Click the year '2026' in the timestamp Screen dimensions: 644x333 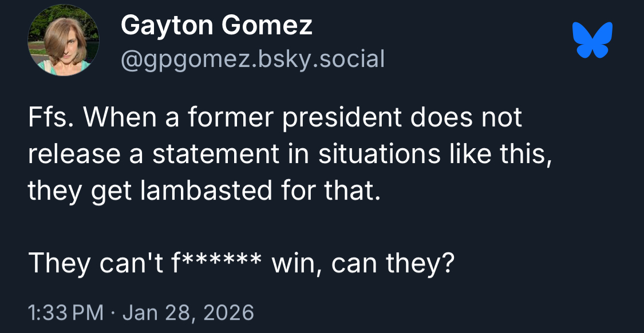(x=229, y=312)
